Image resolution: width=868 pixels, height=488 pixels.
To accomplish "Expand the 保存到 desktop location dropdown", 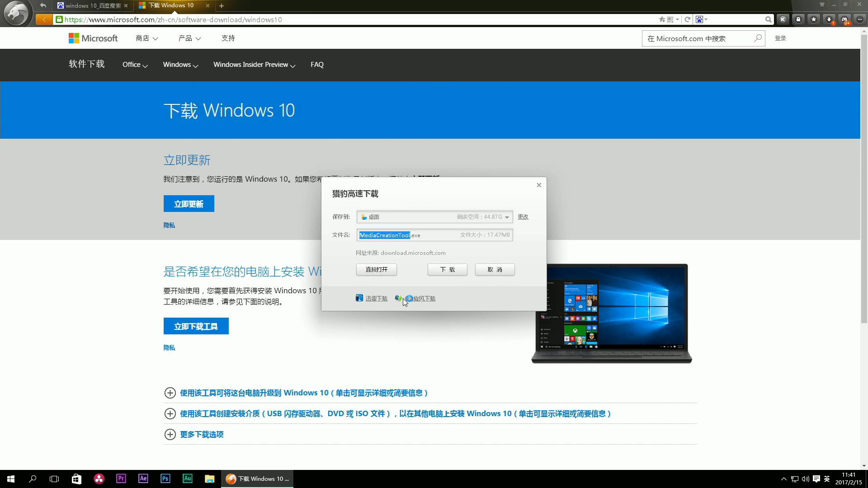I will click(x=507, y=217).
